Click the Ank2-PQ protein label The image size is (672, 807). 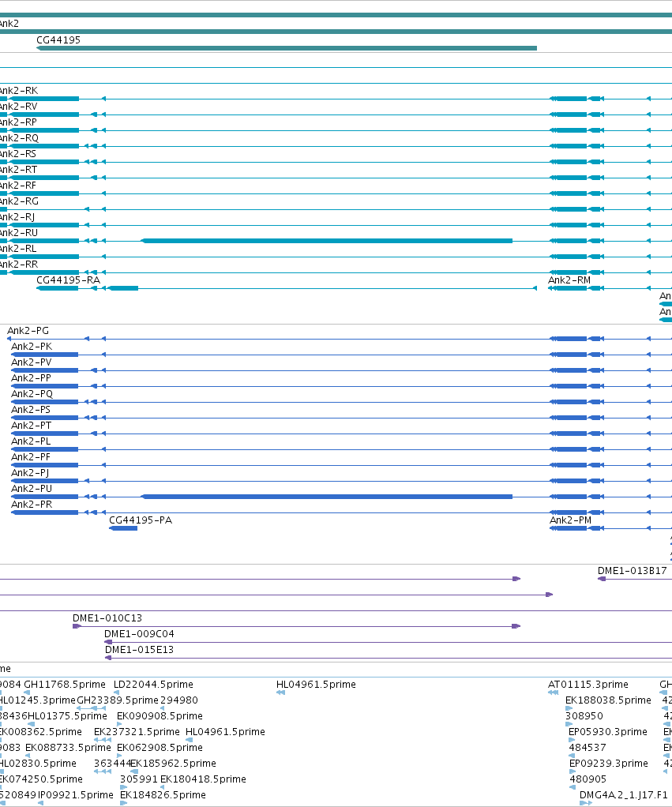pyautogui.click(x=32, y=394)
